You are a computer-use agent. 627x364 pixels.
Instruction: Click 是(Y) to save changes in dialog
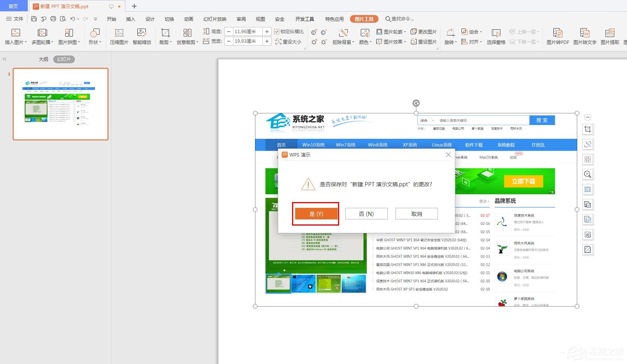(x=316, y=214)
